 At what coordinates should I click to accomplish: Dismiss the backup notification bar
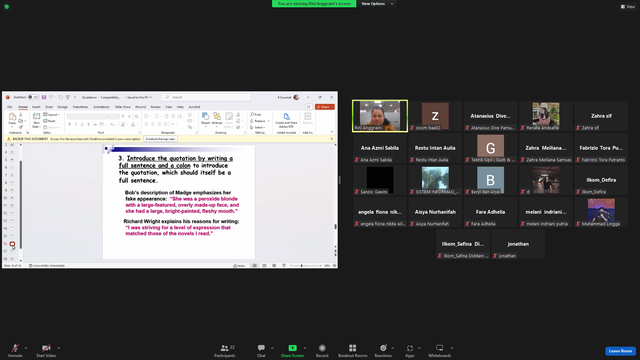pos(331,139)
